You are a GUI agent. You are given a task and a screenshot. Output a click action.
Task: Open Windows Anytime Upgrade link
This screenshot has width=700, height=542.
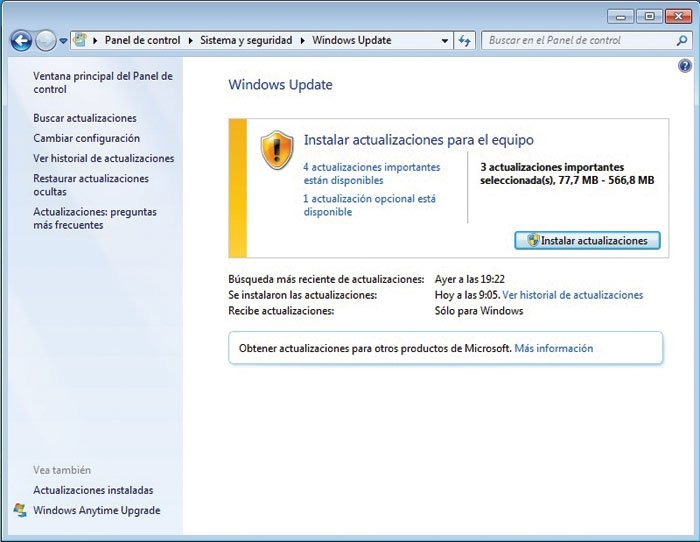(96, 510)
